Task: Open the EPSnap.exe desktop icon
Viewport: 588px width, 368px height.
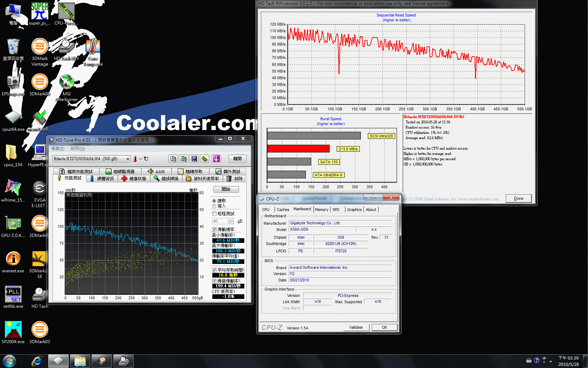Action: 13,85
